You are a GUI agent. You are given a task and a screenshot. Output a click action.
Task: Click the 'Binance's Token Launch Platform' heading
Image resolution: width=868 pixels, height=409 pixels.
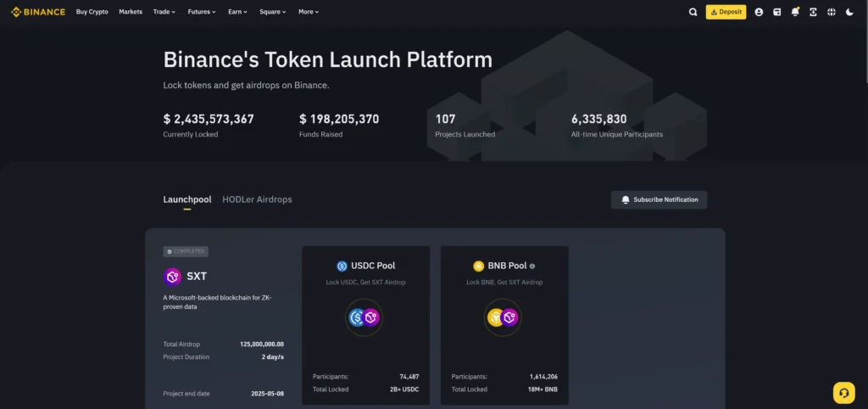pyautogui.click(x=328, y=60)
